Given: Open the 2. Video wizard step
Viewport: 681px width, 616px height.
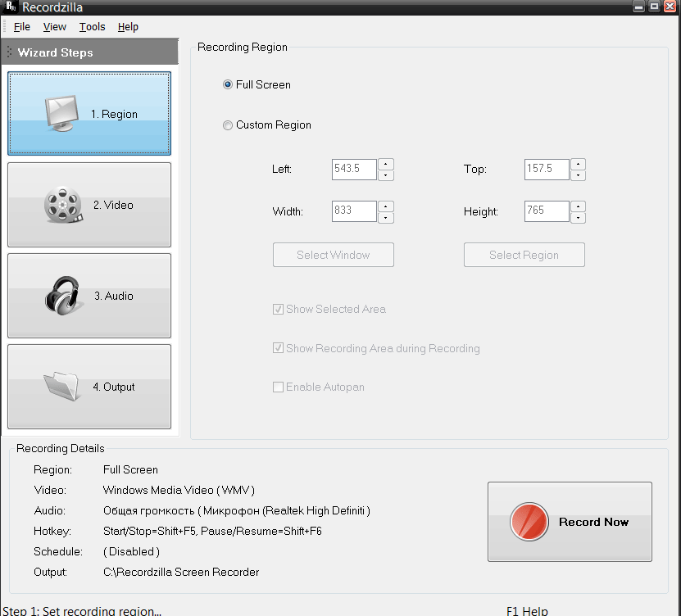Looking at the screenshot, I should tap(89, 205).
